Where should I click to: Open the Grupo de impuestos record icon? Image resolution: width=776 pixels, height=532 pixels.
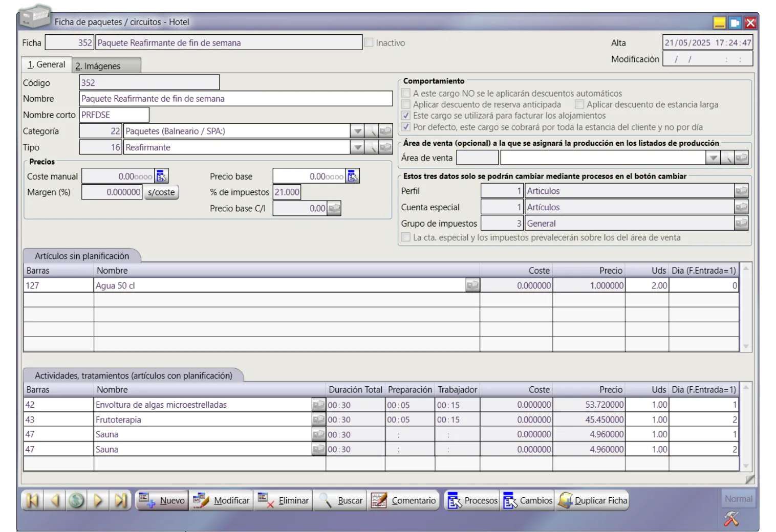pos(741,224)
